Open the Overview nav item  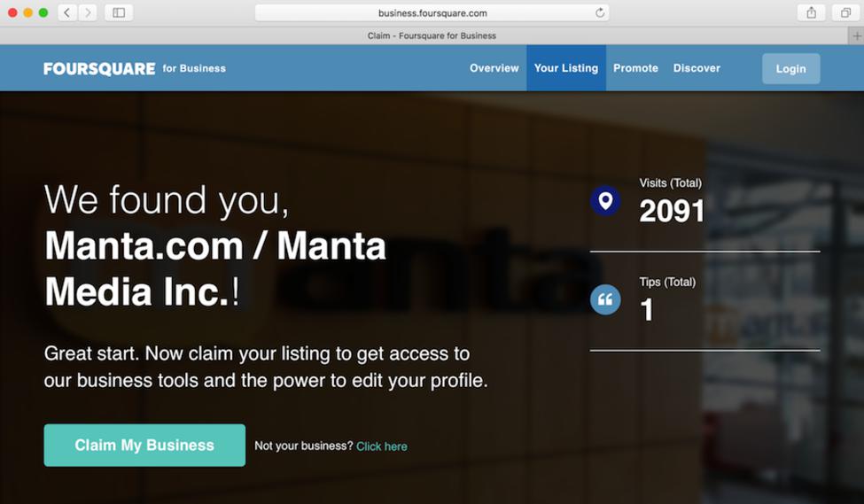(494, 68)
